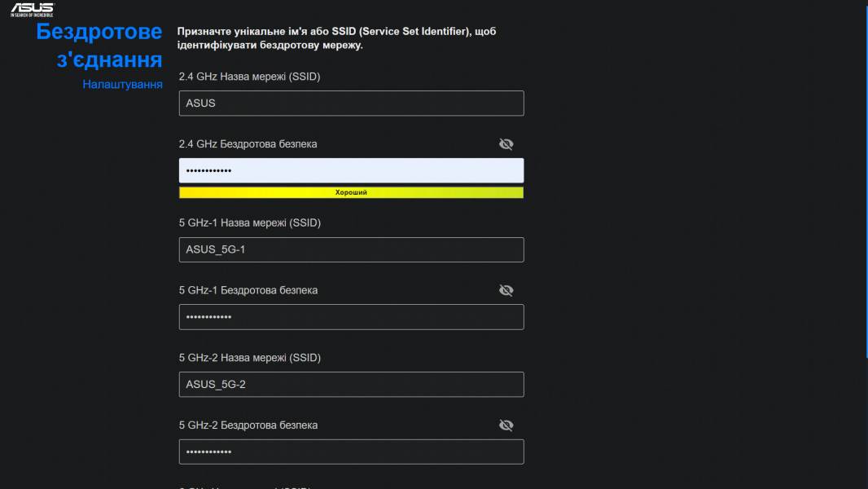Click the 5 GHz-1 Назва мережі (SSID) label
The height and width of the screenshot is (489, 868).
coord(249,222)
